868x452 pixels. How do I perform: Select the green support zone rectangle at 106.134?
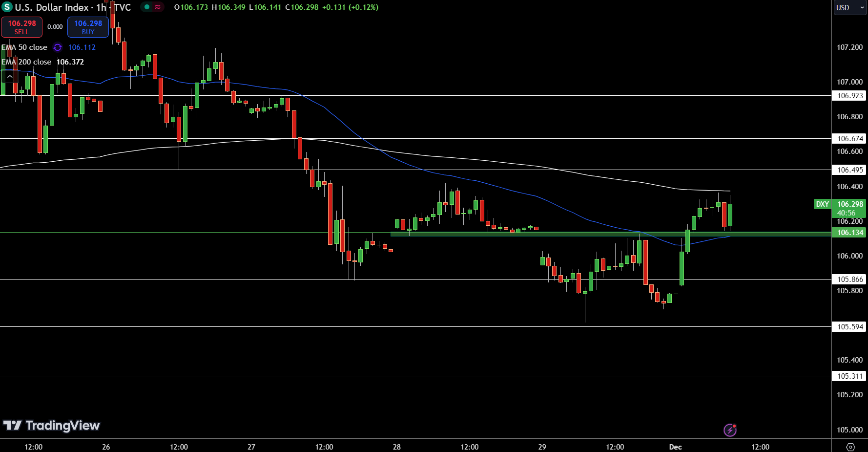tap(610, 234)
